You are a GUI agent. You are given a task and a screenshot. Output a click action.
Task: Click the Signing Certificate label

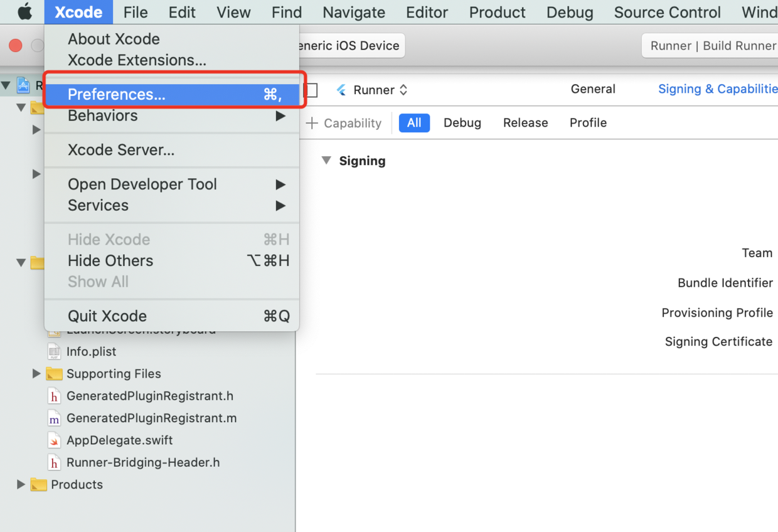(x=718, y=342)
